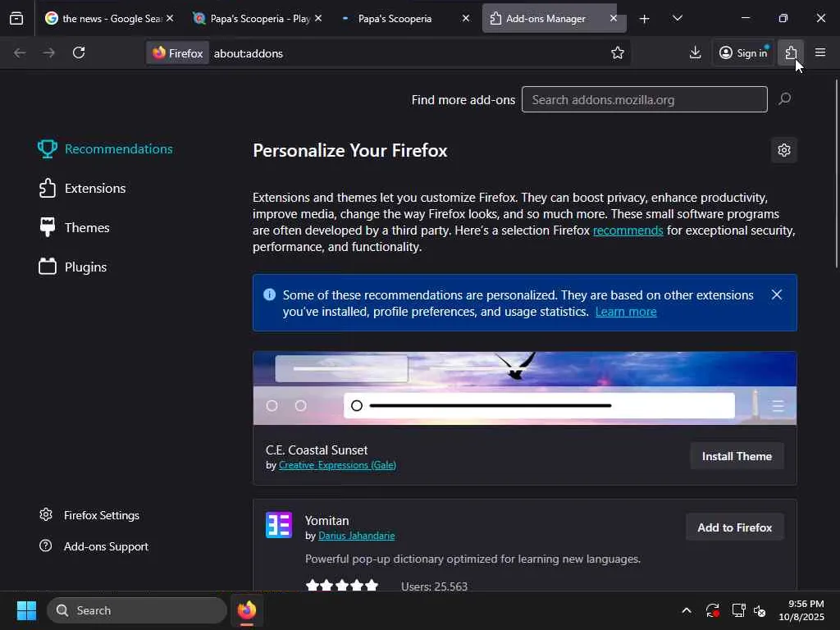The height and width of the screenshot is (630, 840).
Task: Open the Downloads panel
Action: tap(695, 52)
